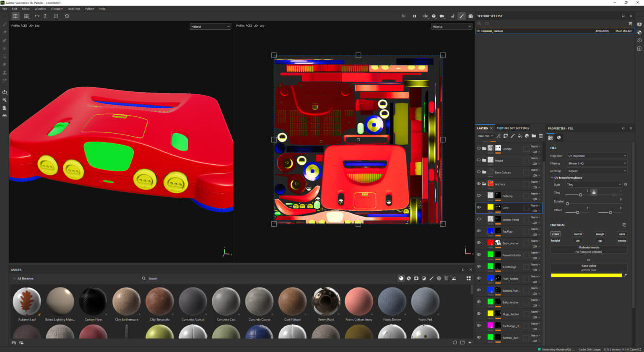Open the History clock icon
Screen dimensions: 644x352
639,40
